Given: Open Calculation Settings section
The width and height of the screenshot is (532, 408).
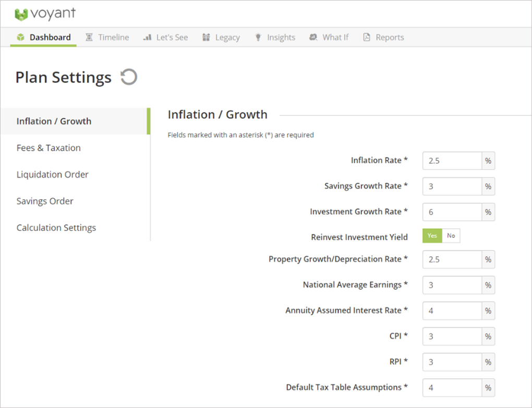Looking at the screenshot, I should tap(56, 228).
